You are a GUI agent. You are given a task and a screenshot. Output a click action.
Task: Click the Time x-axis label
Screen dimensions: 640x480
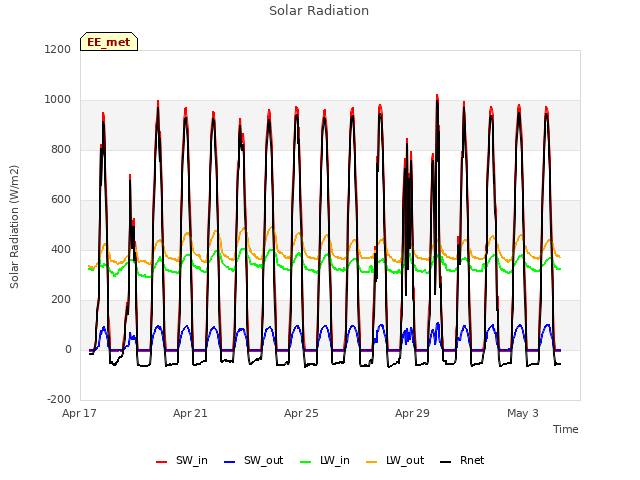tap(565, 429)
